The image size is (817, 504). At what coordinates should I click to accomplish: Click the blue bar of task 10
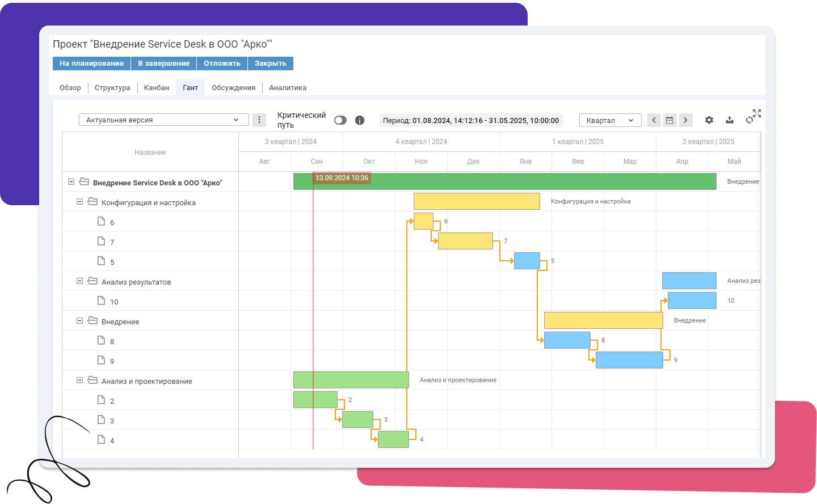click(692, 300)
